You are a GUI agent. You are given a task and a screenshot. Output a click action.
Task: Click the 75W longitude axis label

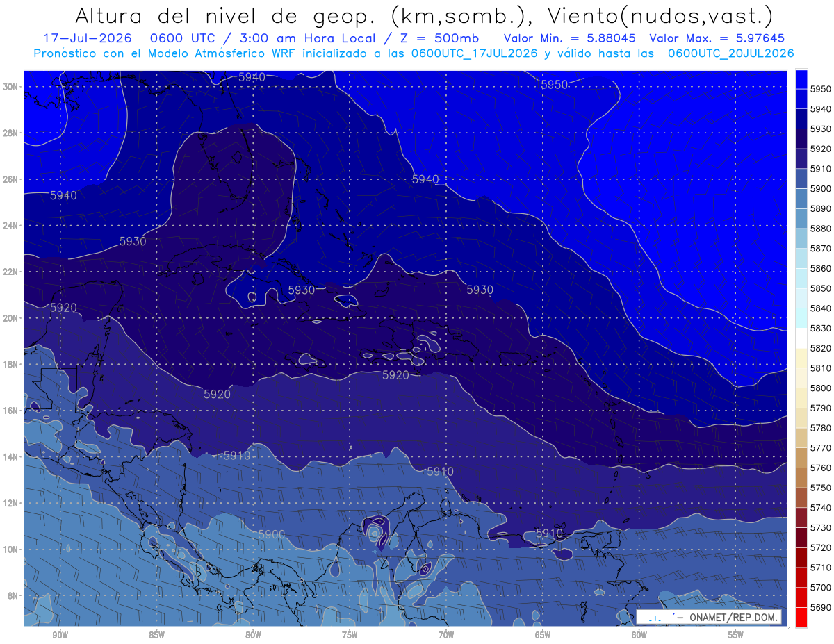point(350,636)
